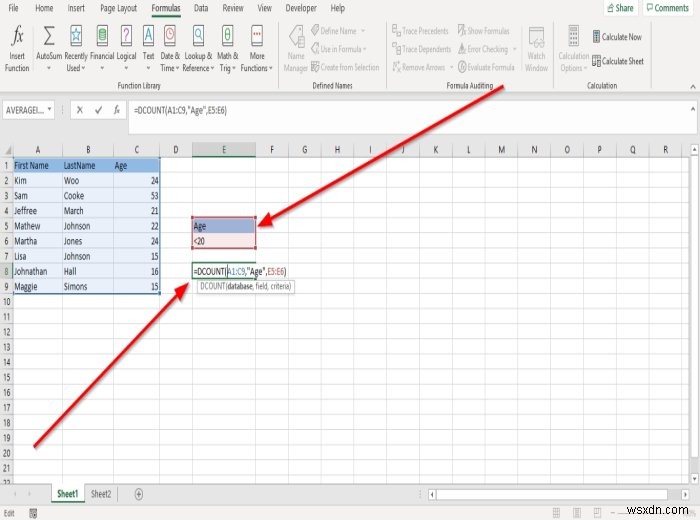Click the Age criteria header in E5
The width and height of the screenshot is (700, 520).
(x=224, y=226)
